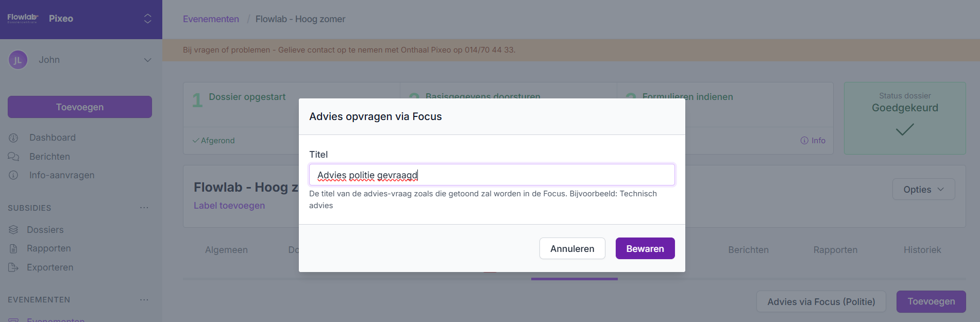Click the Flowlab logo

coord(23,19)
